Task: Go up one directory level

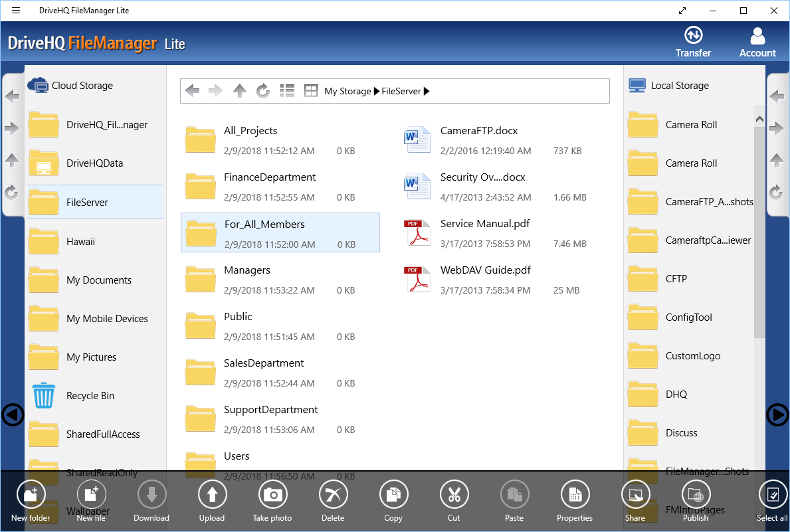Action: point(239,90)
